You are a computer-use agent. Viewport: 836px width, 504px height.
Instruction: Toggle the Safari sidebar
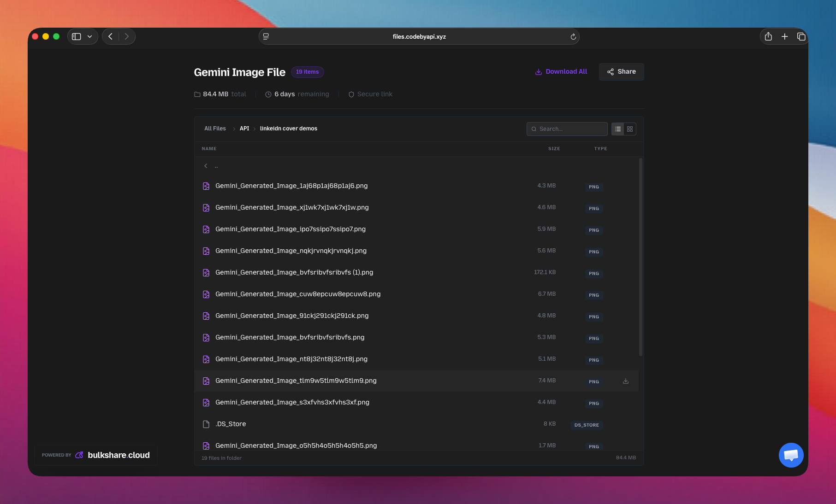click(x=76, y=36)
